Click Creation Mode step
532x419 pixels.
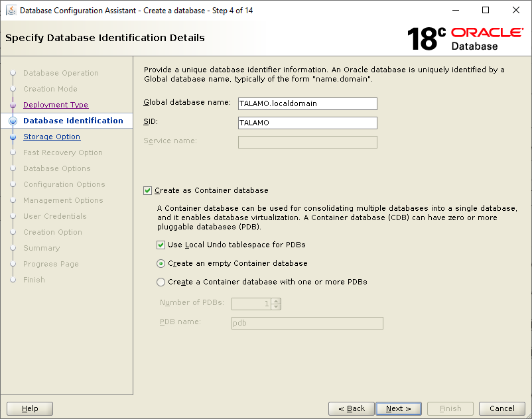tap(50, 89)
